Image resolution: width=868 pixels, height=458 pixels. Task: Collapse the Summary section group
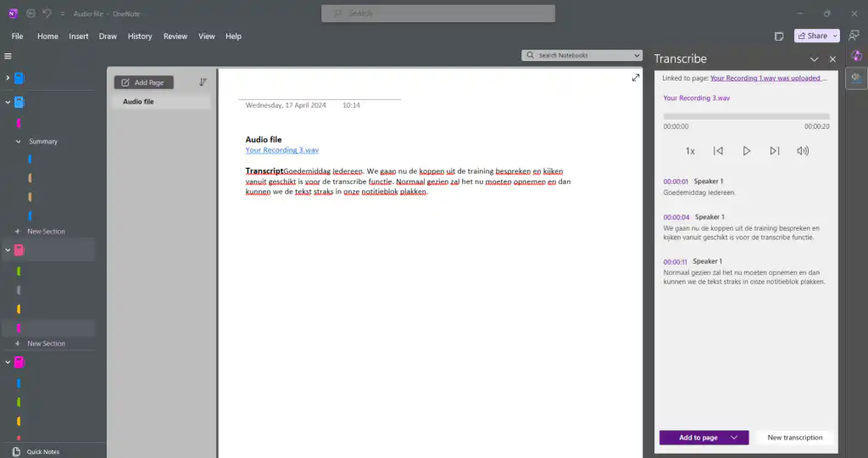pos(19,142)
